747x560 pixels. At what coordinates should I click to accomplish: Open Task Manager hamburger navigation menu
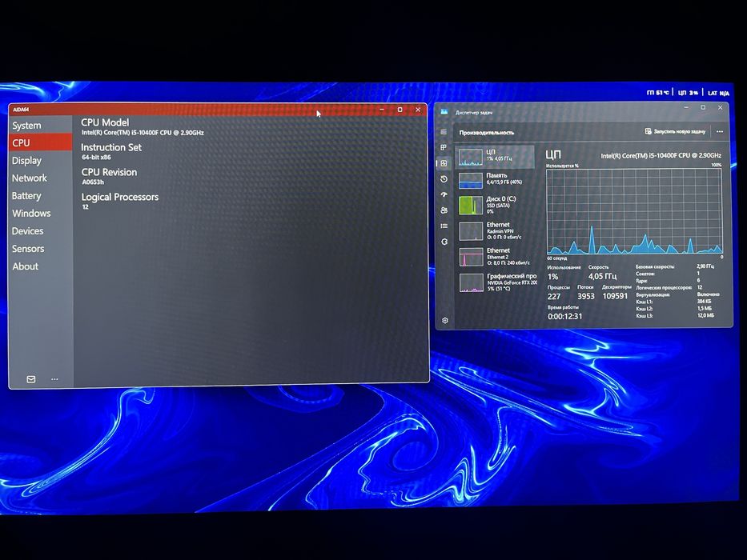click(444, 132)
